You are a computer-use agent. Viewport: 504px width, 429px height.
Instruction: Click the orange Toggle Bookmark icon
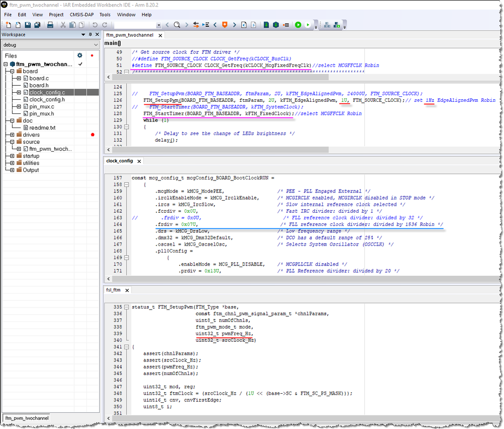225,25
